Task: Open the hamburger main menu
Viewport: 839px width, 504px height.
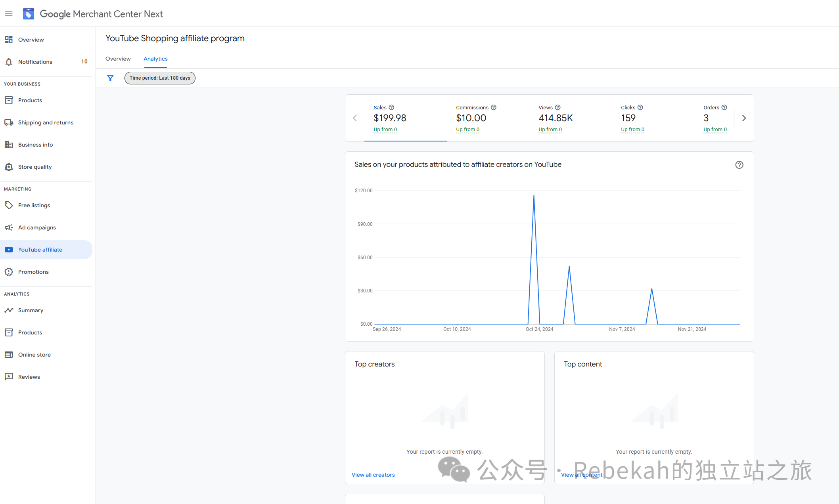Action: click(9, 14)
